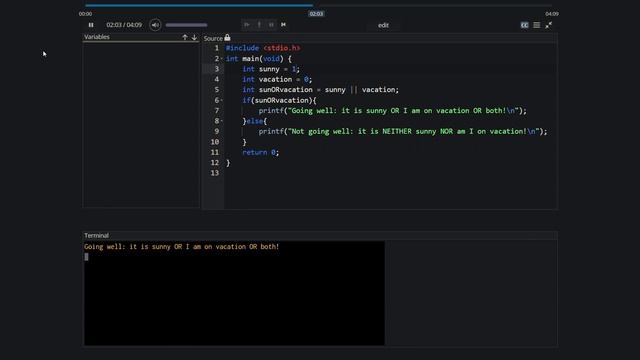Screen dimensions: 640x360
Task: Mute audio using the speaker icon
Action: (155, 25)
